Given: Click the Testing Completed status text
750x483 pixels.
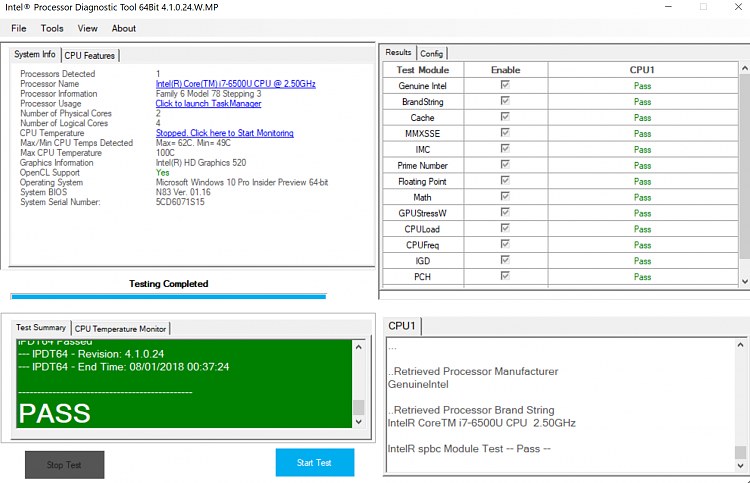Looking at the screenshot, I should (169, 284).
